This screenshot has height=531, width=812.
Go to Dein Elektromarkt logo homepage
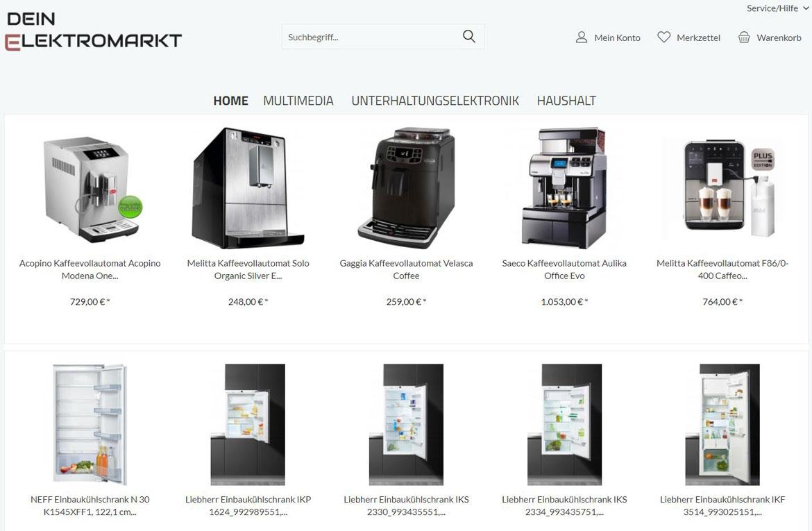point(93,32)
